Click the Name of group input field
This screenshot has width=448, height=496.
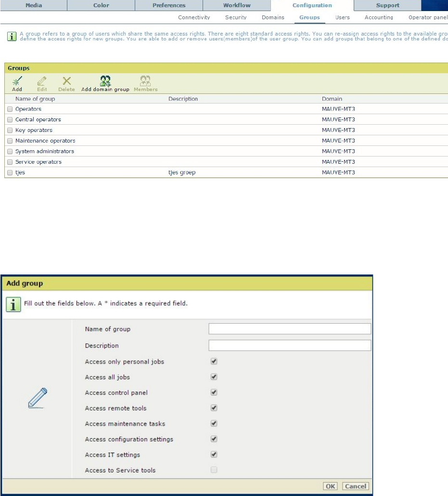290,329
